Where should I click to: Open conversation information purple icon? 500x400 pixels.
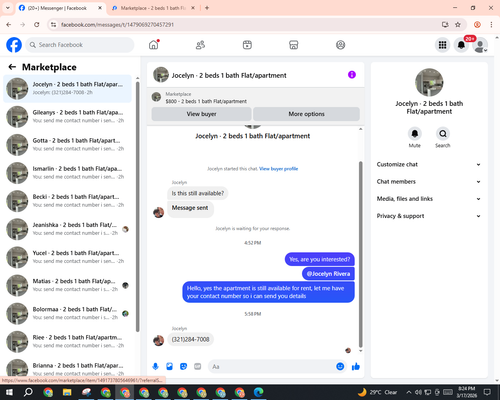tap(352, 75)
